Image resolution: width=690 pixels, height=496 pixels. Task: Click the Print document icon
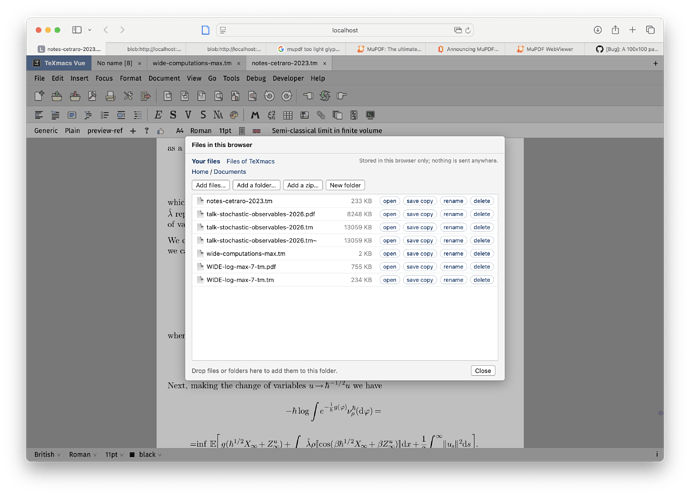pyautogui.click(x=110, y=96)
